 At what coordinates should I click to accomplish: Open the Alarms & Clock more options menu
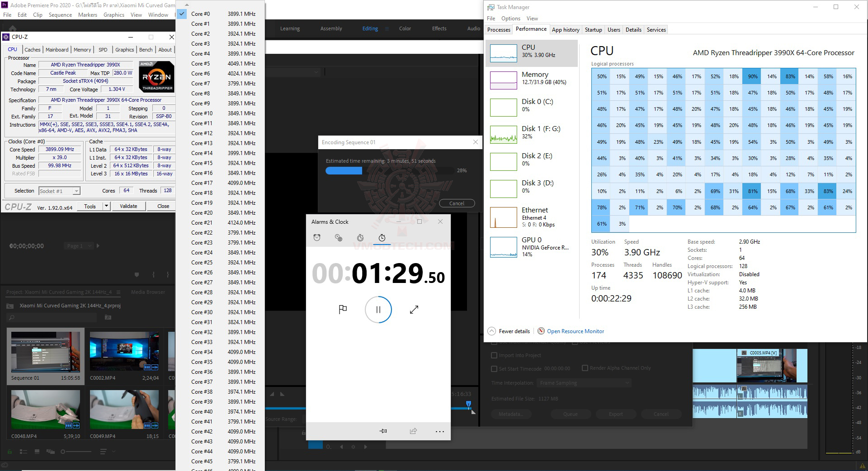[x=439, y=432]
